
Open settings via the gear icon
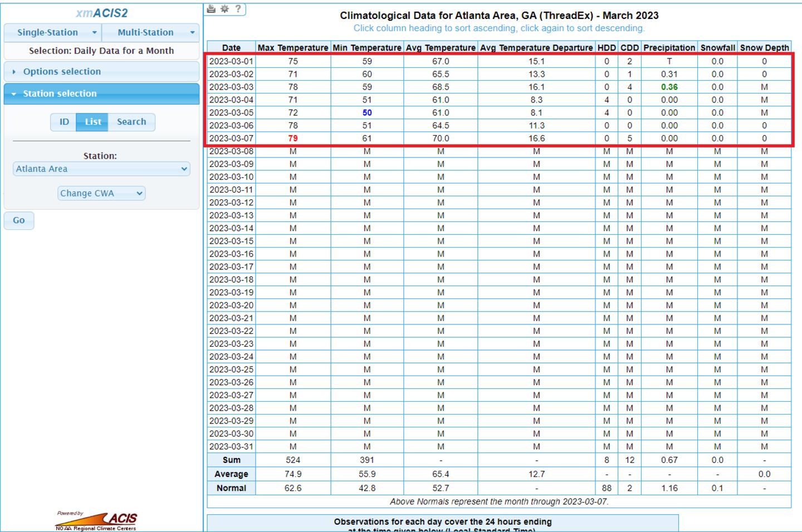pyautogui.click(x=224, y=9)
